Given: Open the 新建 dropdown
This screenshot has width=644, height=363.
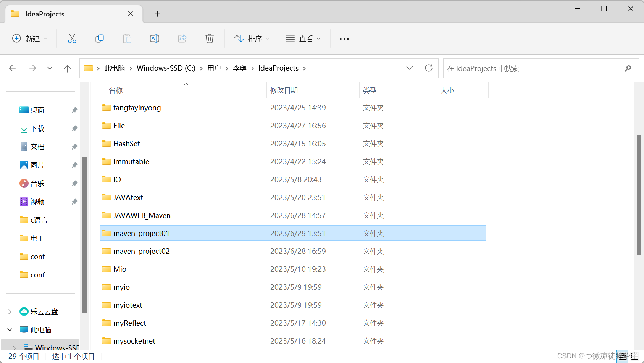Looking at the screenshot, I should 30,39.
